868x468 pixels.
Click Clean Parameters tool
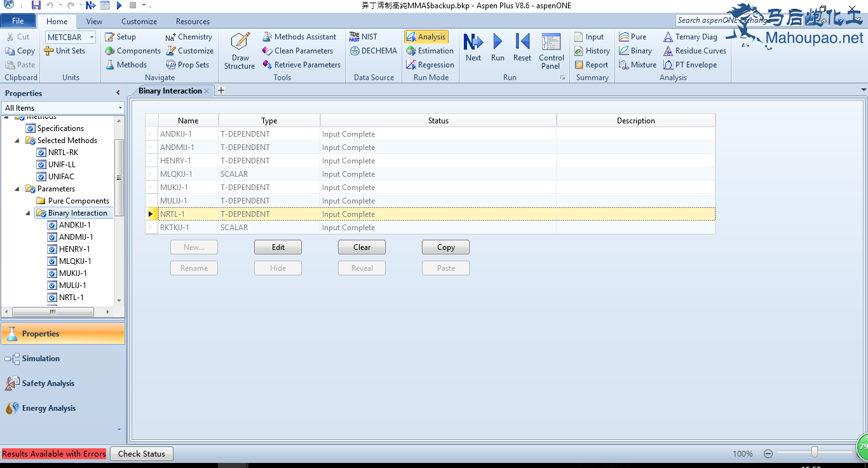[297, 51]
